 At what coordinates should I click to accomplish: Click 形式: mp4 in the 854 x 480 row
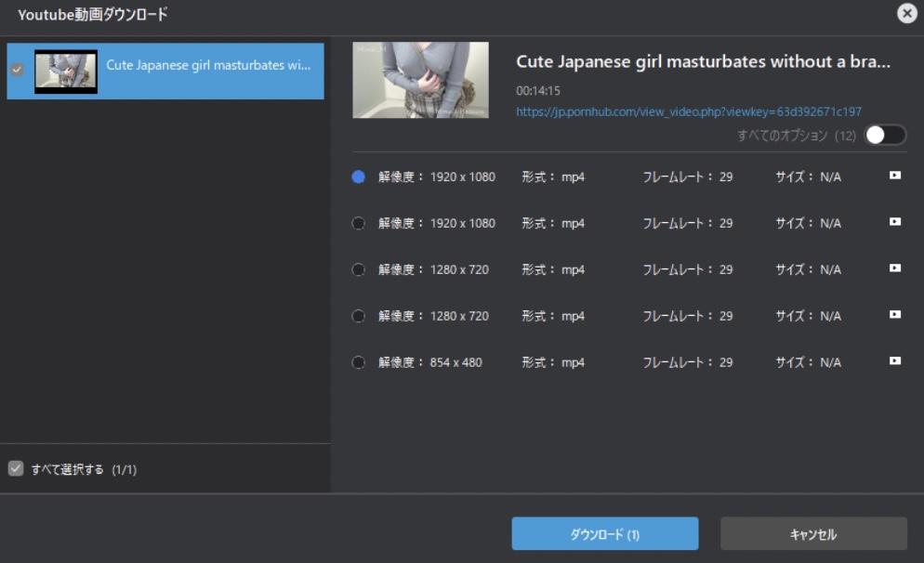coord(553,362)
